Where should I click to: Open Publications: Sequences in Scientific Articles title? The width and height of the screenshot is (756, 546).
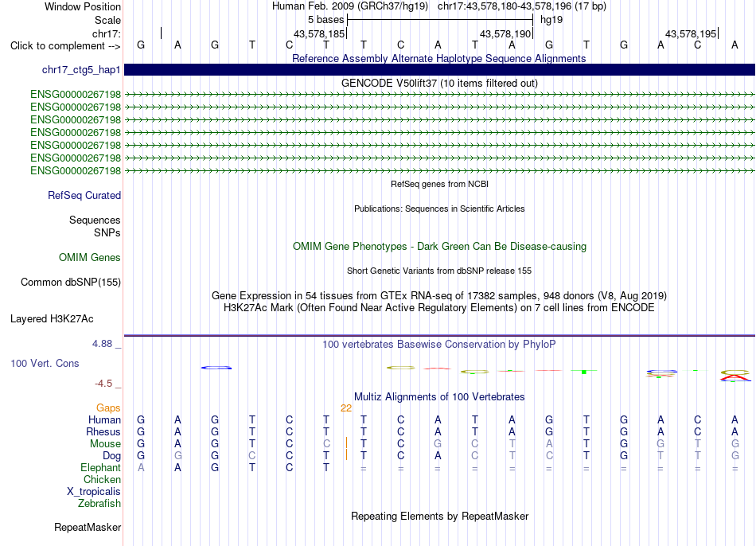point(439,209)
